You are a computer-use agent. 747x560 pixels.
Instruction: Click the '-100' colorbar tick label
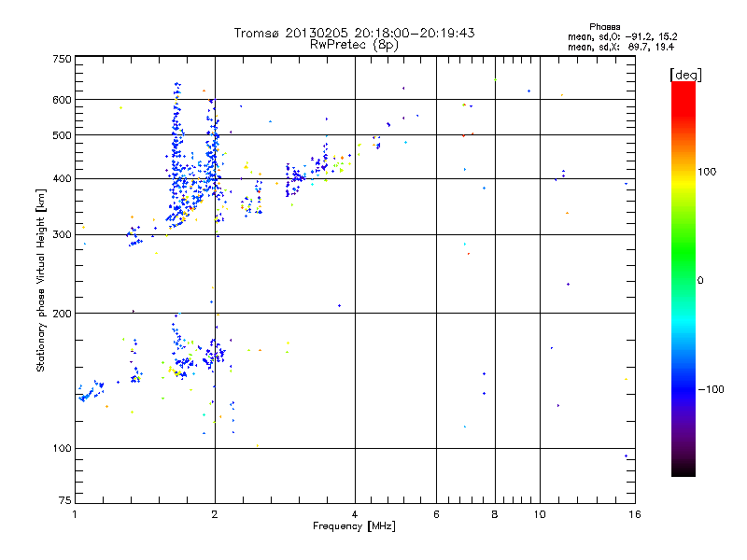click(x=711, y=389)
